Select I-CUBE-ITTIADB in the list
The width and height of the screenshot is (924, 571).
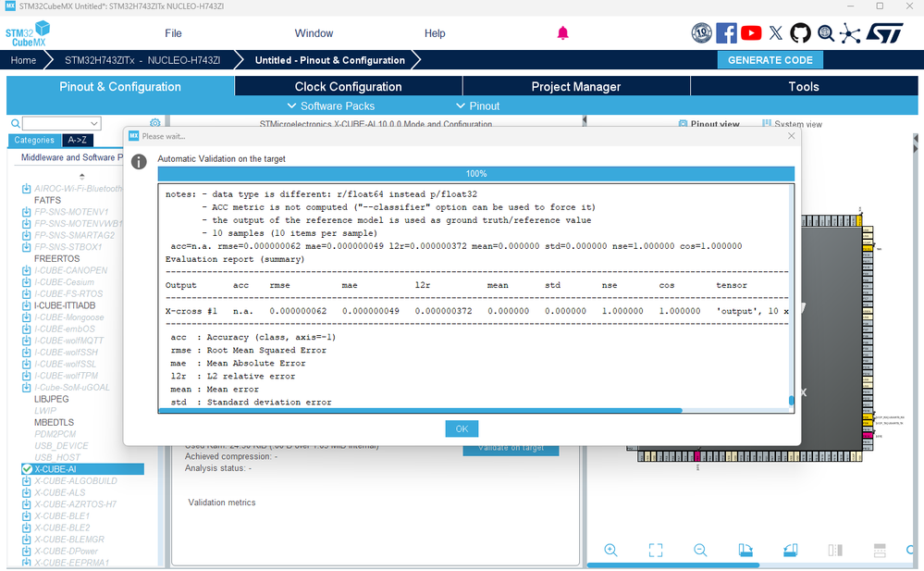64,305
